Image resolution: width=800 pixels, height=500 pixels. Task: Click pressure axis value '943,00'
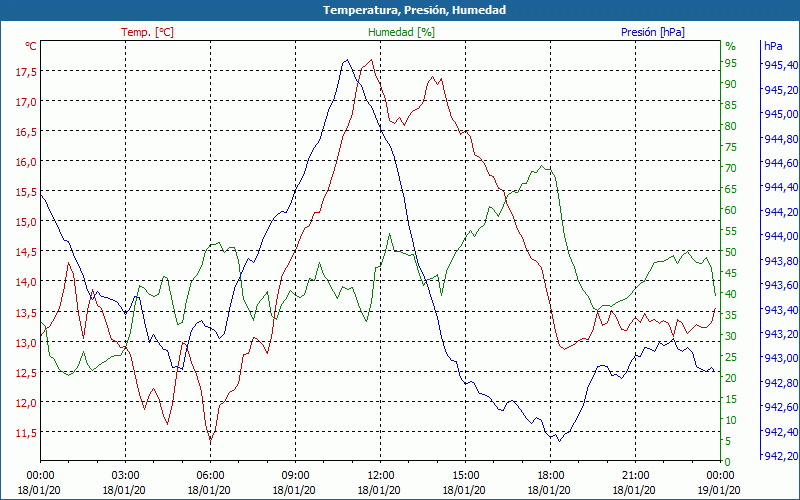[781, 358]
